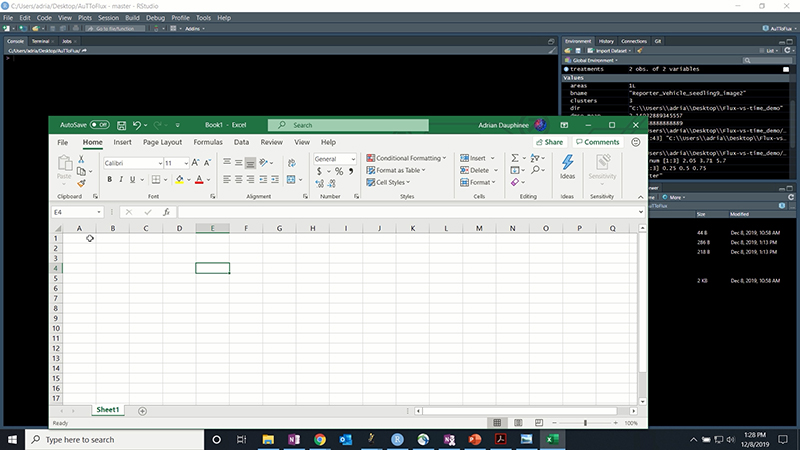Click the Comma Style icon
The height and width of the screenshot is (450, 800).
(351, 171)
